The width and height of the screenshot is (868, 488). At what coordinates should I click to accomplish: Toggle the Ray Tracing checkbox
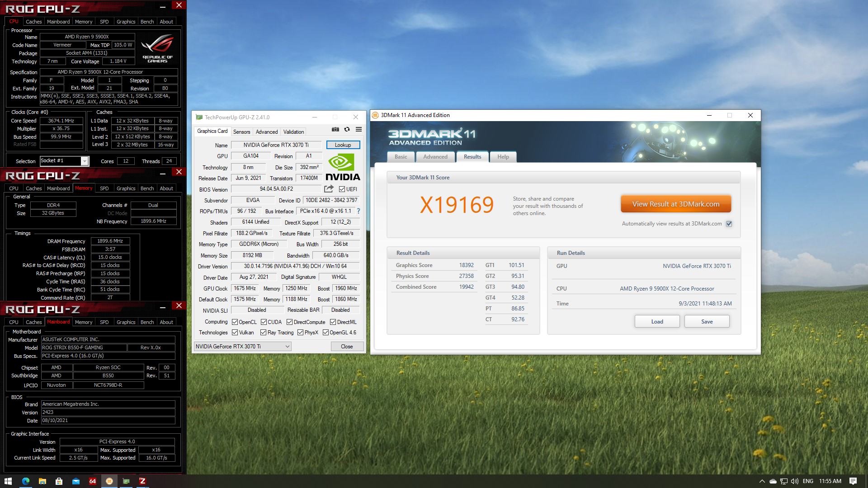point(263,333)
